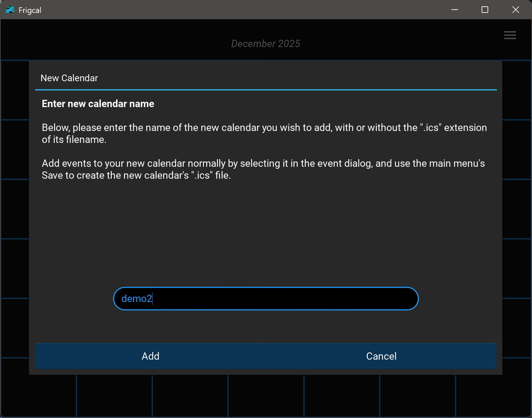Image resolution: width=532 pixels, height=418 pixels.
Task: Click the New Calendar dialog title
Action: pyautogui.click(x=69, y=78)
